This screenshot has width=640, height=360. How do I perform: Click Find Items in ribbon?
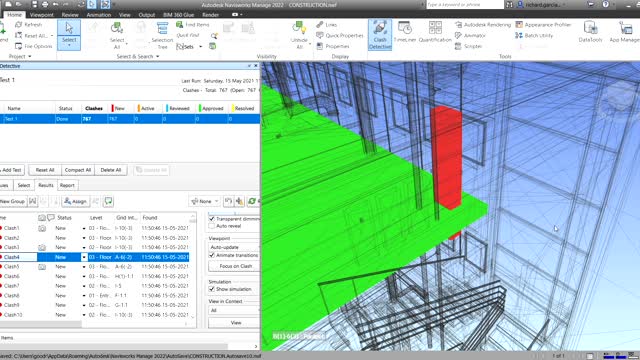193,24
